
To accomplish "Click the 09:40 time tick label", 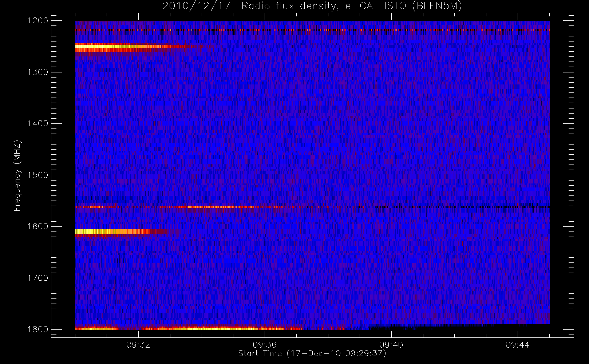I will [x=391, y=345].
